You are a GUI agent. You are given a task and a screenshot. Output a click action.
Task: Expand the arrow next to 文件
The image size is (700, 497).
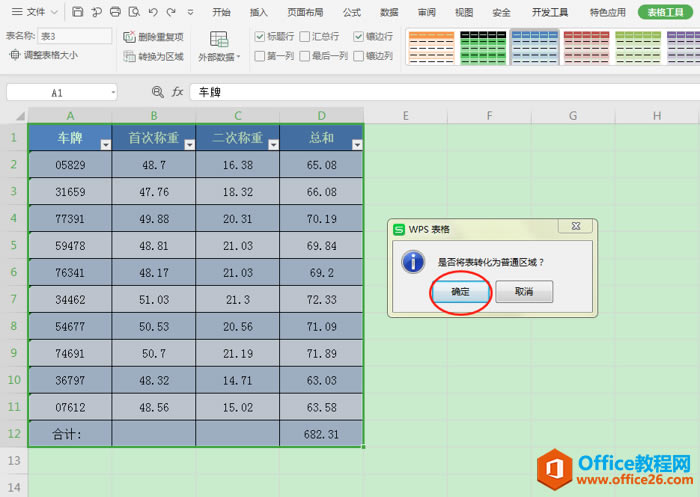[x=54, y=13]
